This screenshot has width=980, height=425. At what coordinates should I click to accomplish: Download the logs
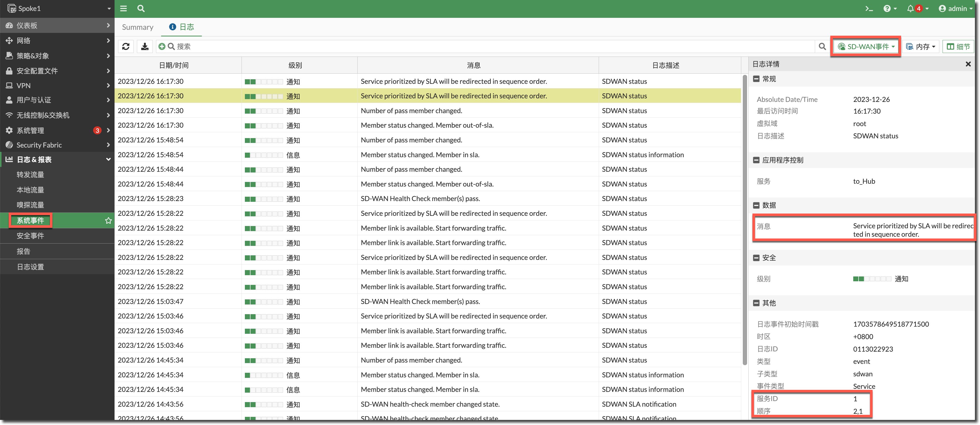145,46
